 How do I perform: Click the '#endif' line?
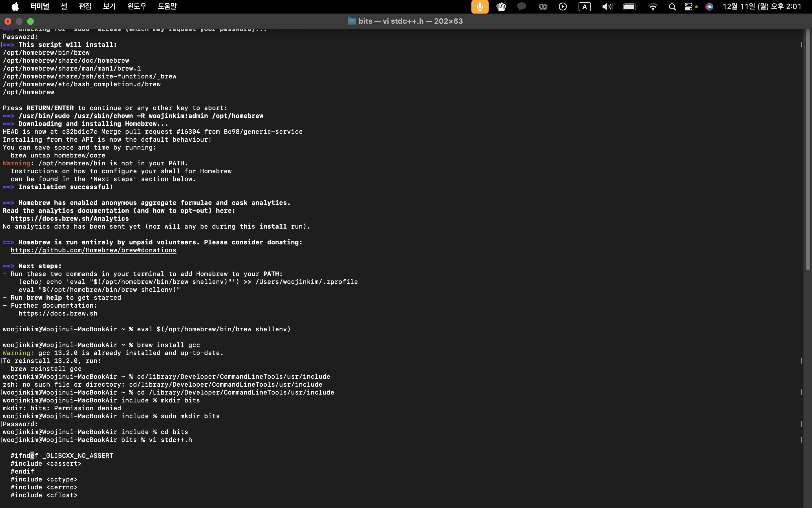tap(22, 471)
